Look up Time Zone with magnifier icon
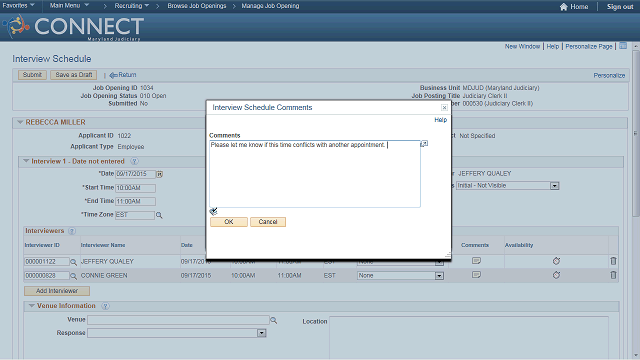 159,215
